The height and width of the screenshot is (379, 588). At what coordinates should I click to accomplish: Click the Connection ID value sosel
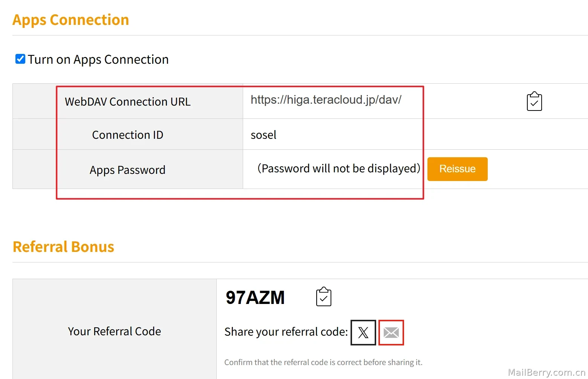click(x=263, y=135)
